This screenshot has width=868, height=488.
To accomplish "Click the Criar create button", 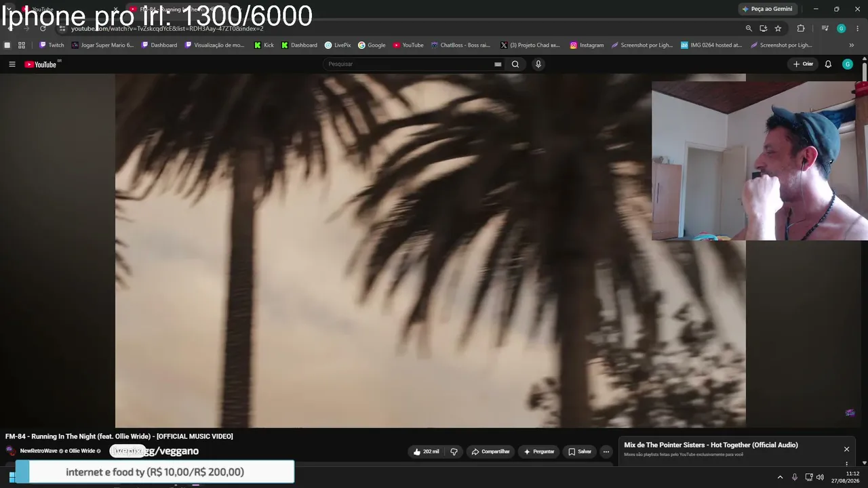I will coord(803,64).
